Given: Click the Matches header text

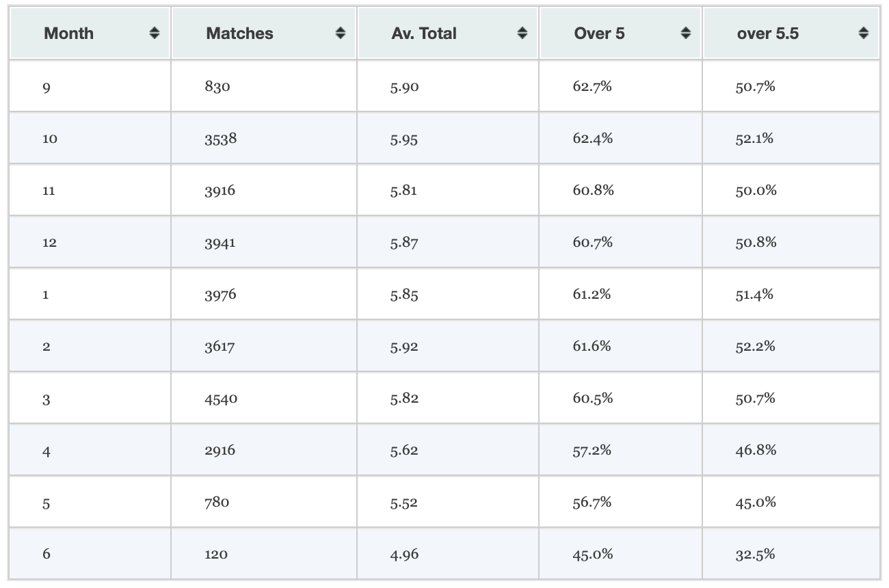Looking at the screenshot, I should click(239, 33).
